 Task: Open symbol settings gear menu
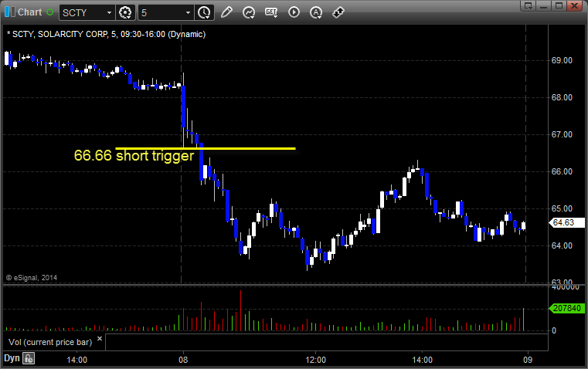125,12
